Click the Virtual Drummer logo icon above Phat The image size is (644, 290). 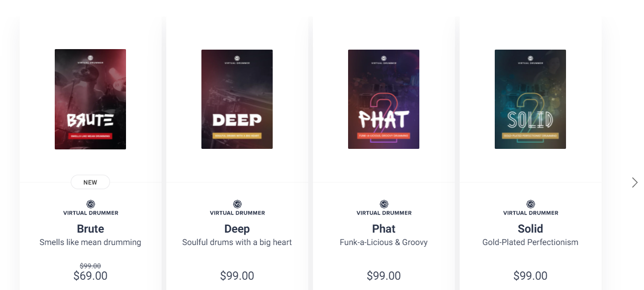[x=384, y=204]
